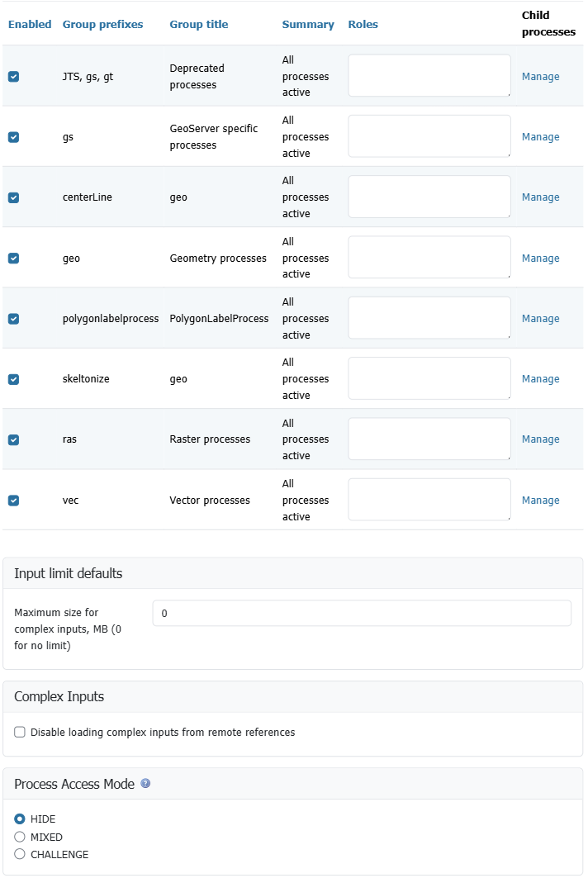
Task: Toggle the Raster processes enabled checkbox
Action: click(13, 439)
